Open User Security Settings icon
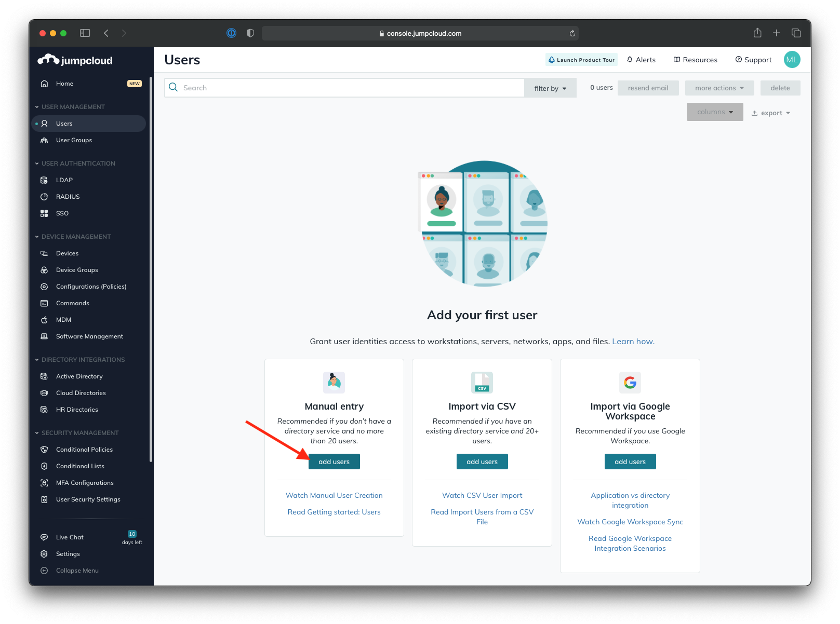 [x=44, y=499]
